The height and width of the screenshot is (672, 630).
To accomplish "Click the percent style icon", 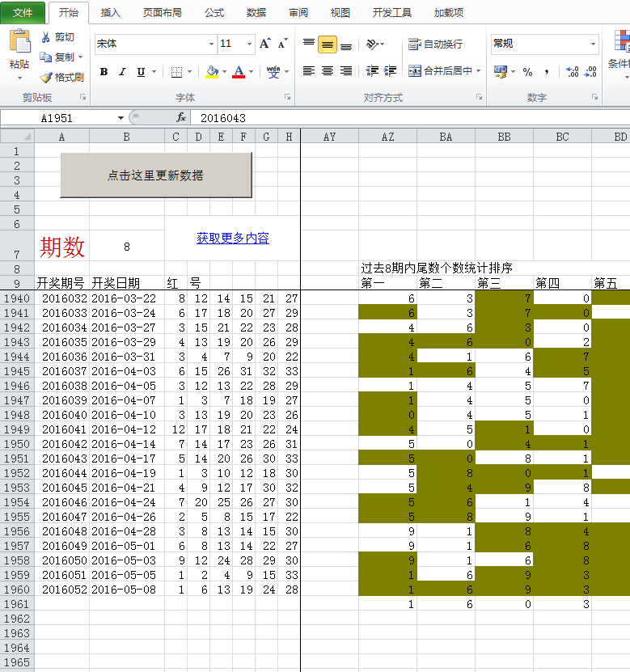I will click(528, 72).
